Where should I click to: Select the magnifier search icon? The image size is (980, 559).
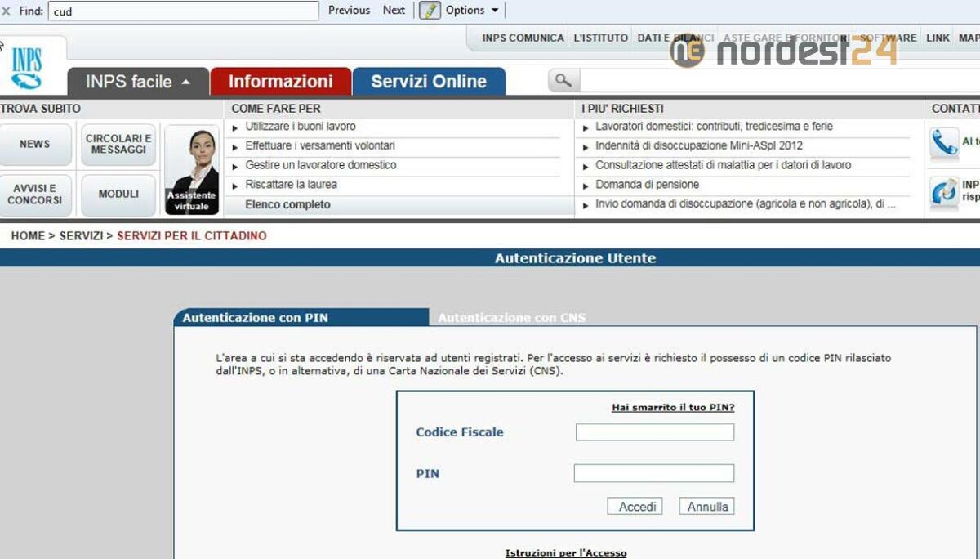point(563,81)
